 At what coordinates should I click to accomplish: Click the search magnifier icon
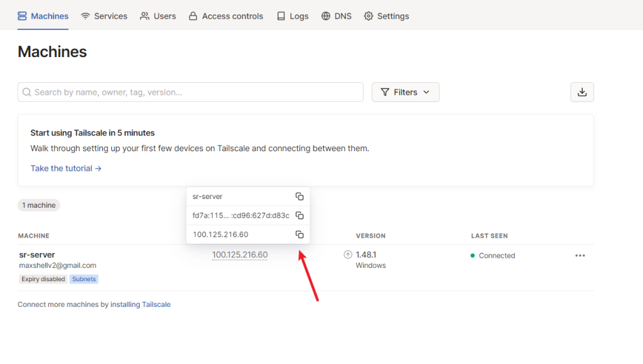click(x=26, y=92)
